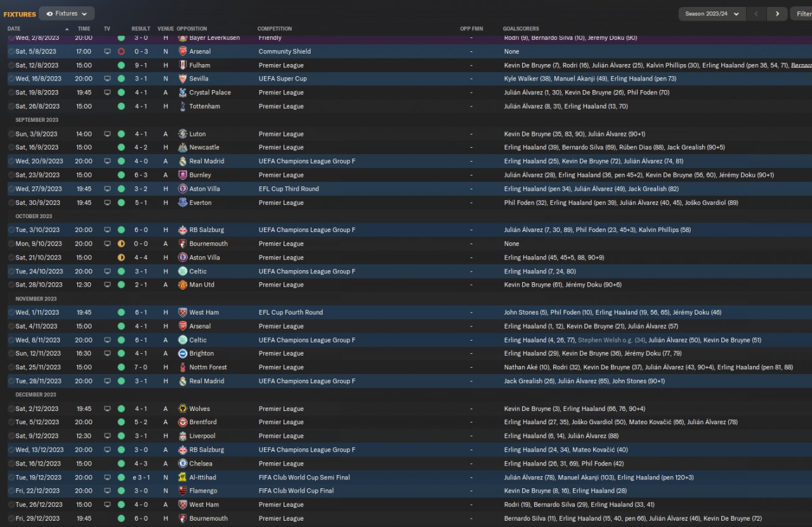Open the Liverpool opposition link
Viewport: 812px width, 527px height.
click(x=202, y=436)
